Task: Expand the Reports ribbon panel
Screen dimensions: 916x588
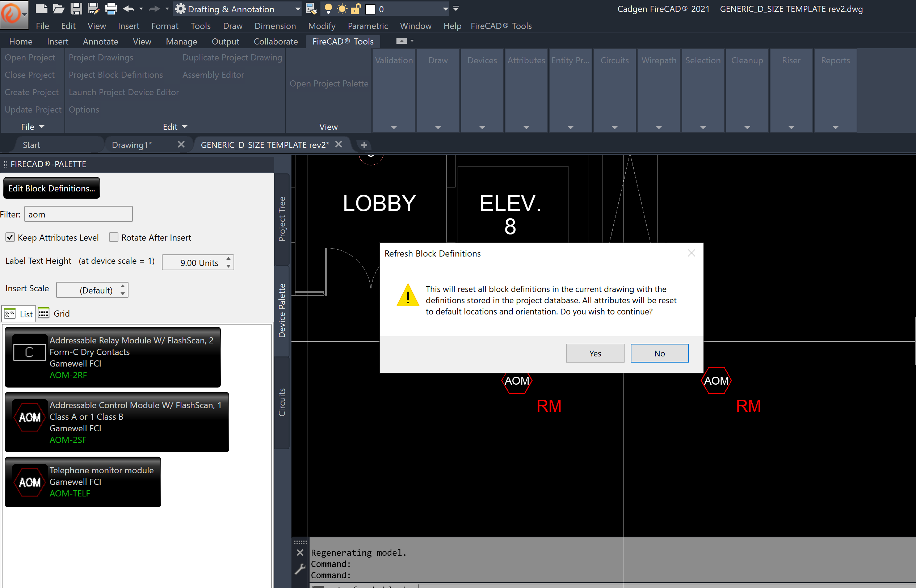Action: (835, 127)
